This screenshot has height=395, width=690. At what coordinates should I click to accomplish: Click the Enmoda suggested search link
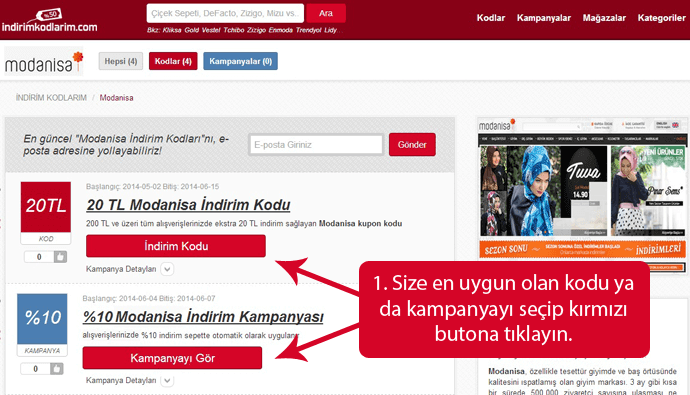281,30
